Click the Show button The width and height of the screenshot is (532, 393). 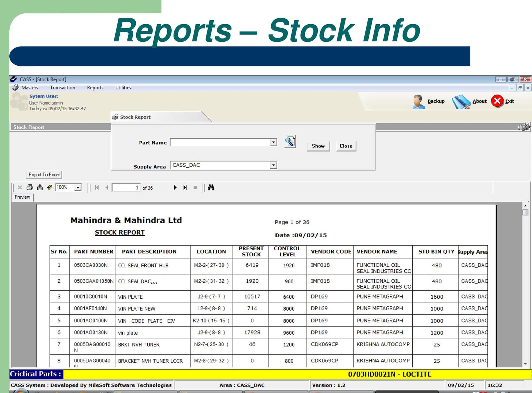pyautogui.click(x=318, y=146)
